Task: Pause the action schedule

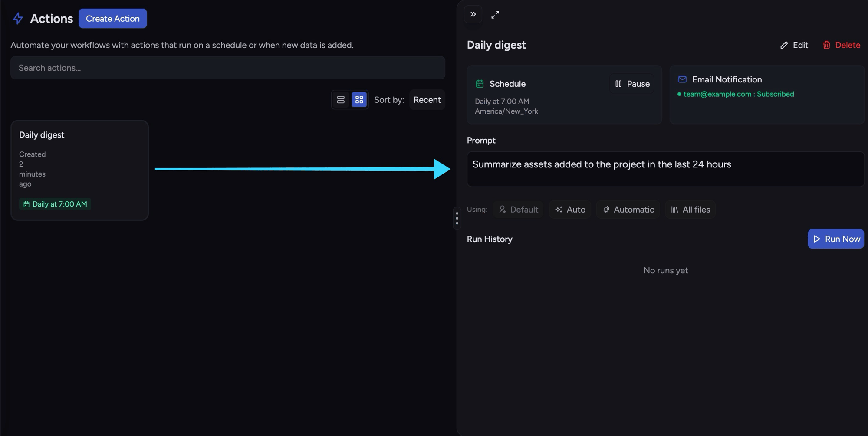Action: click(x=632, y=84)
